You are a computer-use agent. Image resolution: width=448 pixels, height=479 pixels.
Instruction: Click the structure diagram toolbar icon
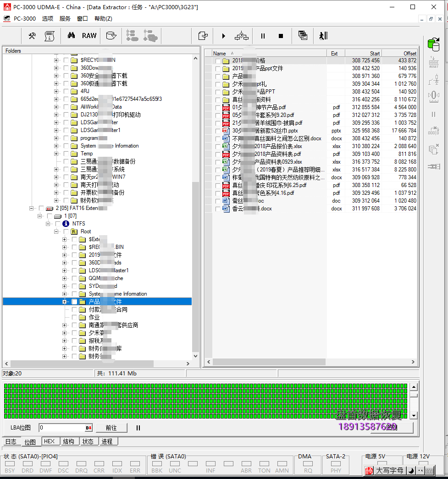(x=241, y=36)
